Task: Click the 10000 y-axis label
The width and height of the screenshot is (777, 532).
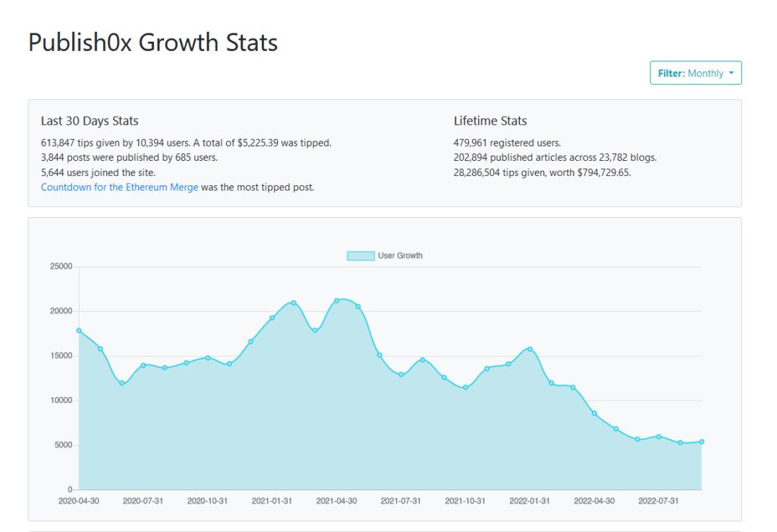Action: click(x=61, y=401)
